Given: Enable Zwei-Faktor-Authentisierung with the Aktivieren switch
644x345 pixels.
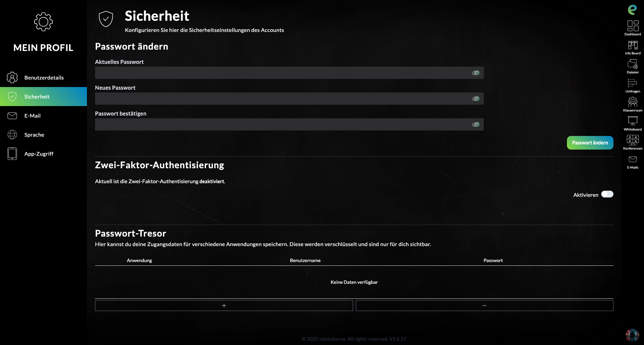Looking at the screenshot, I should point(607,194).
